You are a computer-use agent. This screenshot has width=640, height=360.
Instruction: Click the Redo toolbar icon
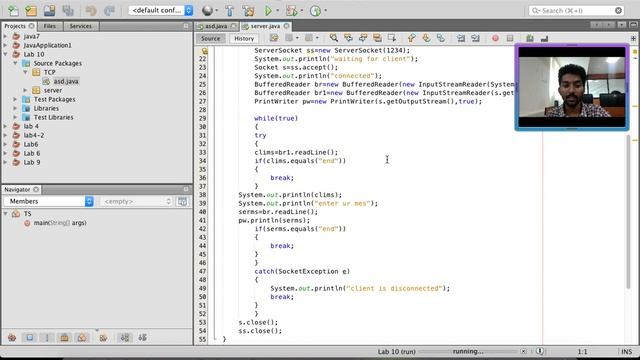(109, 11)
